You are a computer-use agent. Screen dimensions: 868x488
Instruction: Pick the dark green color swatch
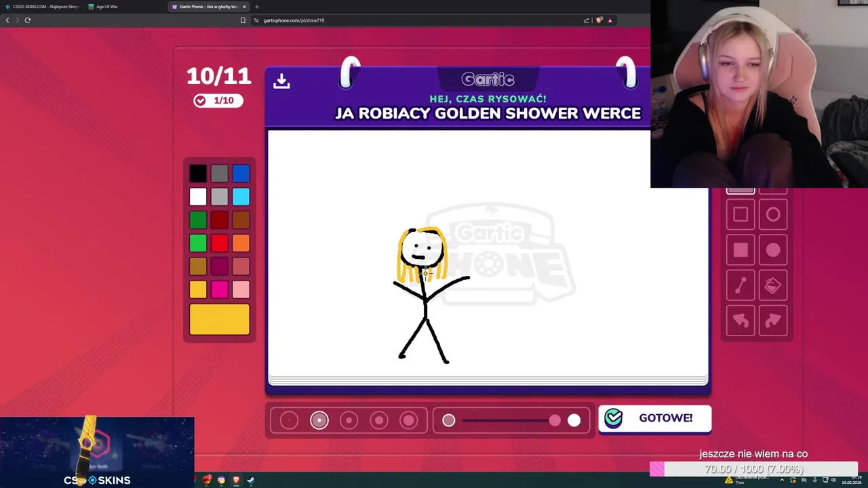click(198, 220)
